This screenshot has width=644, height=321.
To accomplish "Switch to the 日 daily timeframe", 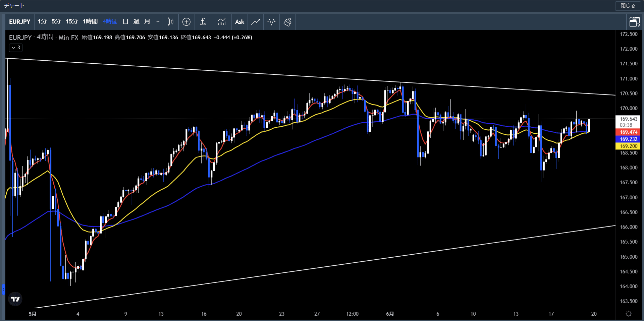I will (125, 22).
